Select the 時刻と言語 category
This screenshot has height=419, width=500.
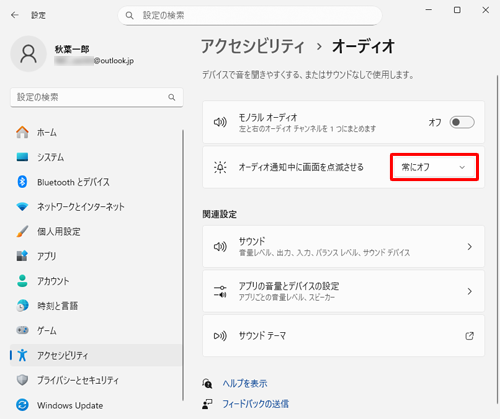click(x=96, y=306)
